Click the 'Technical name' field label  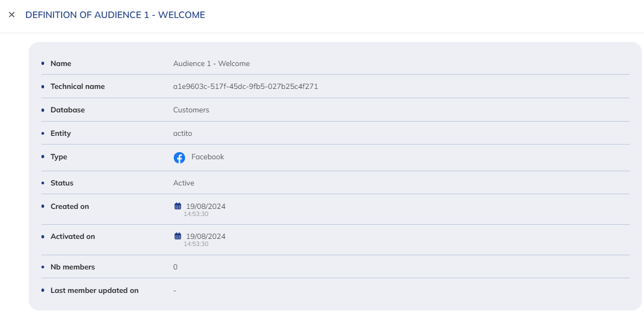tap(77, 87)
